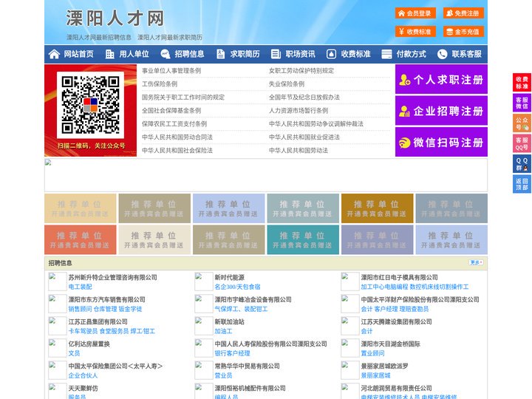
Task: Click the card icon beside 付款方式
Action: click(386, 54)
